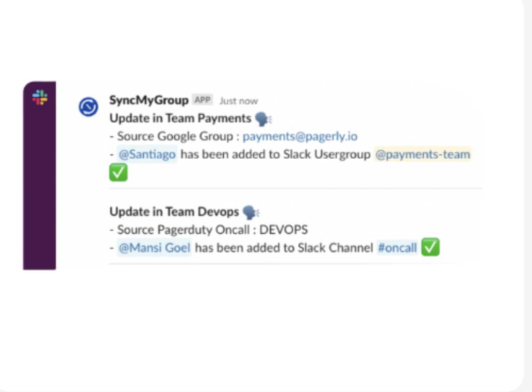
Task: Open the @Mansi Goel user mention
Action: 154,248
